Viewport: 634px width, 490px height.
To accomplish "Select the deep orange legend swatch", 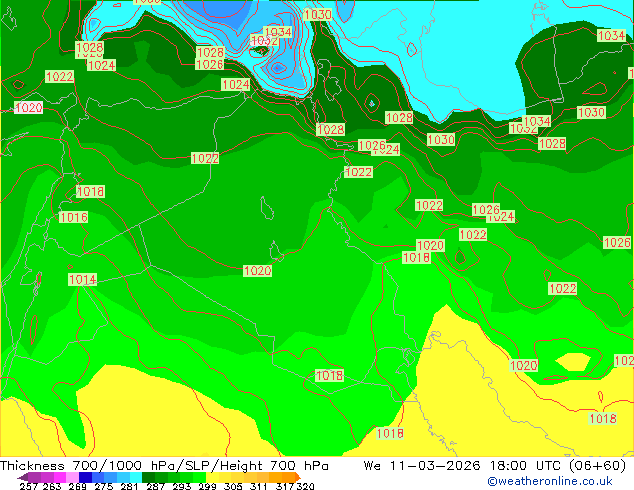I will click(288, 477).
